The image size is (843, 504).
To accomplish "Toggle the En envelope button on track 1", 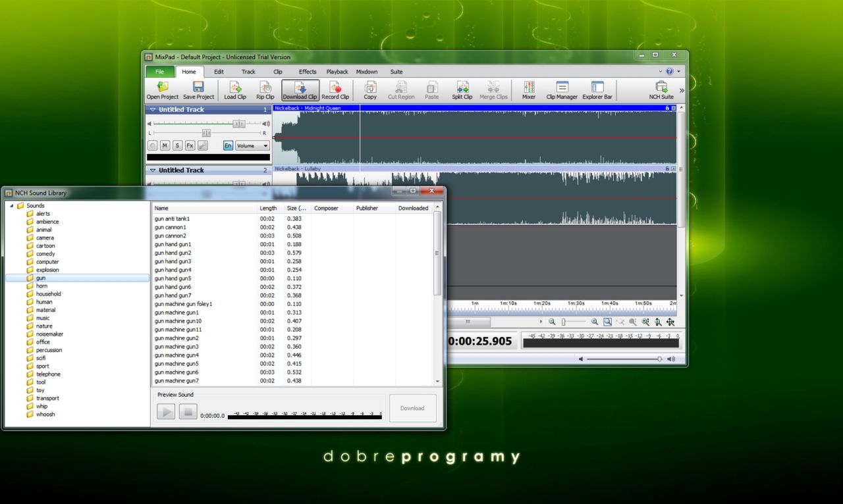I will pos(228,145).
